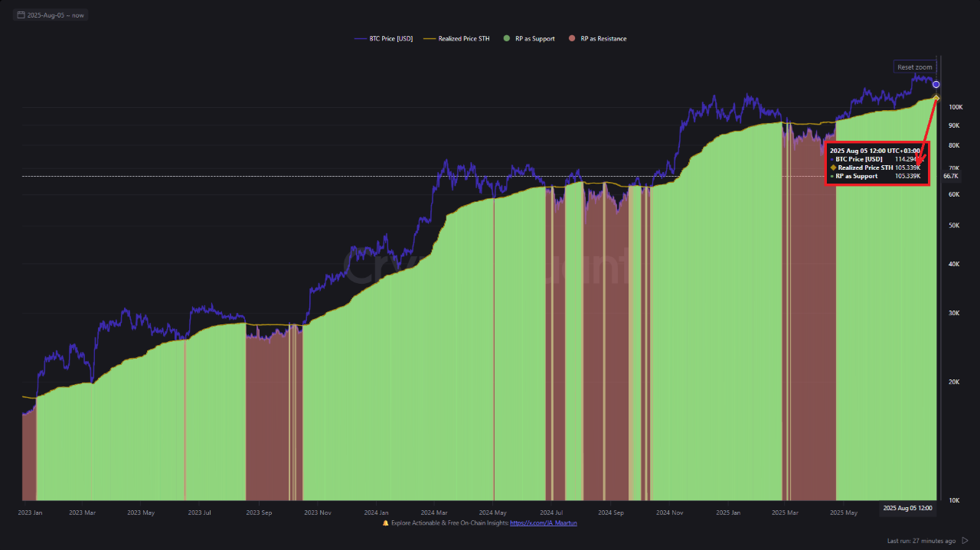Image resolution: width=980 pixels, height=550 pixels.
Task: Click the 2023 Jan x-axis label
Action: pyautogui.click(x=31, y=513)
